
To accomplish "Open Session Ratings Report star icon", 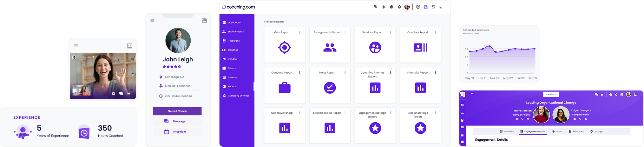I will coord(421,128).
